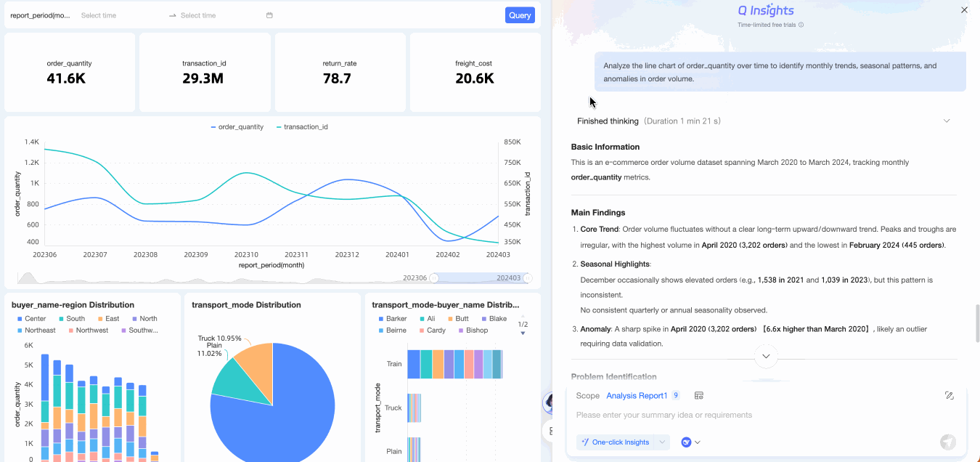Click the report_period(mo... filter label

pos(41,15)
